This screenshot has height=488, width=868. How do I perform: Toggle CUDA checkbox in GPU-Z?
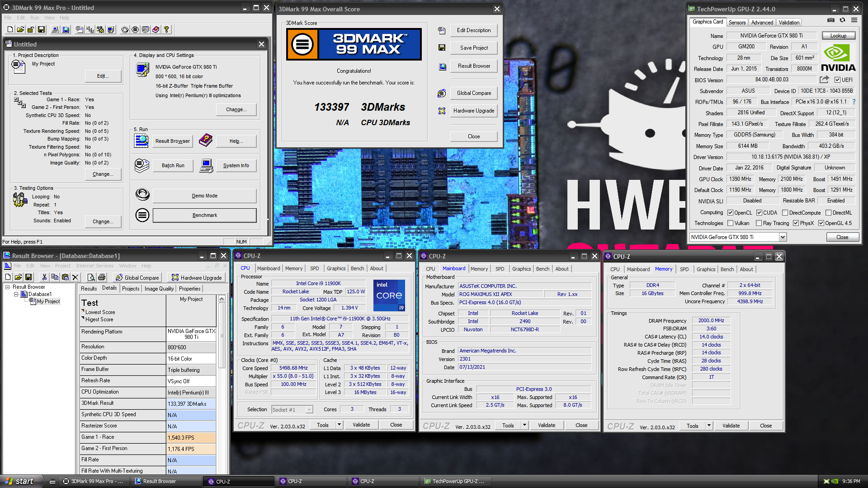[759, 213]
